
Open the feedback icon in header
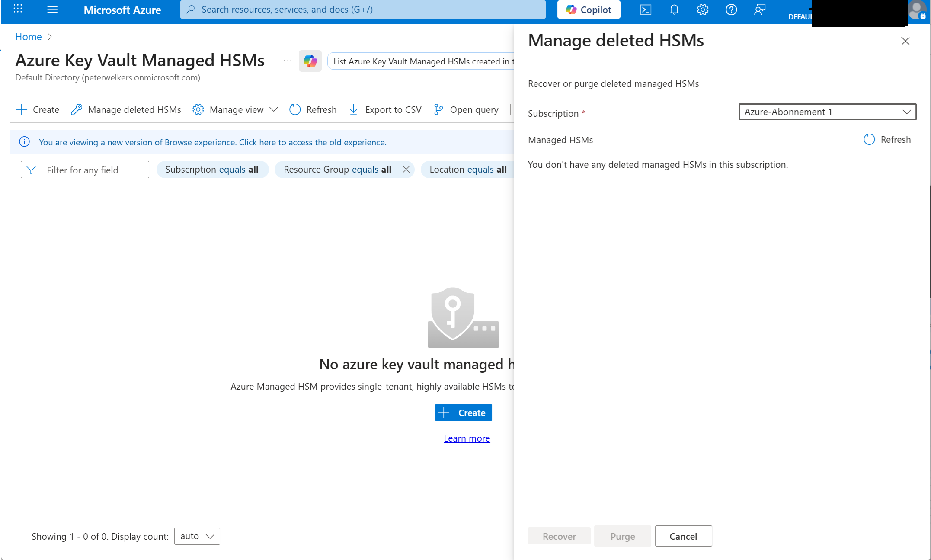[x=760, y=10]
